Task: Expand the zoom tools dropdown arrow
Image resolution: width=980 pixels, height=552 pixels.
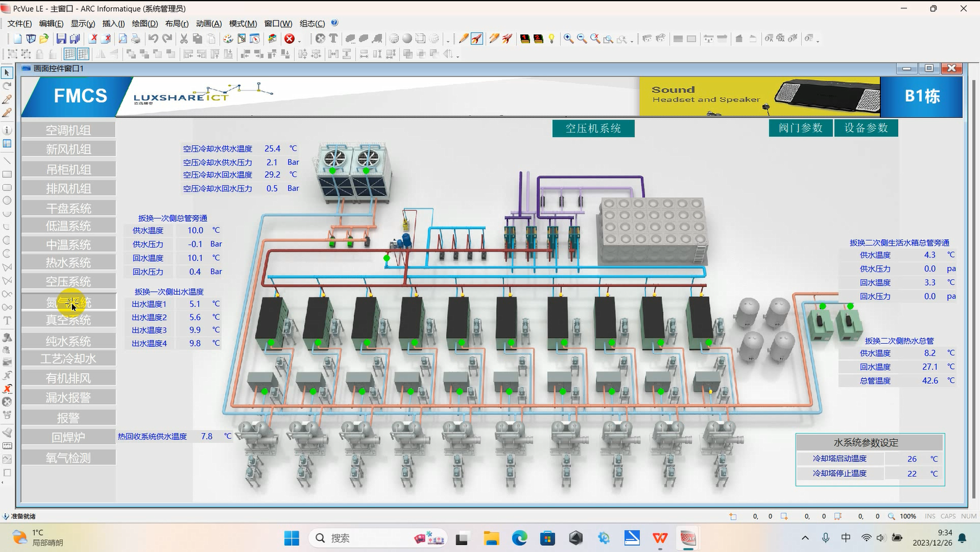Action: click(x=632, y=41)
